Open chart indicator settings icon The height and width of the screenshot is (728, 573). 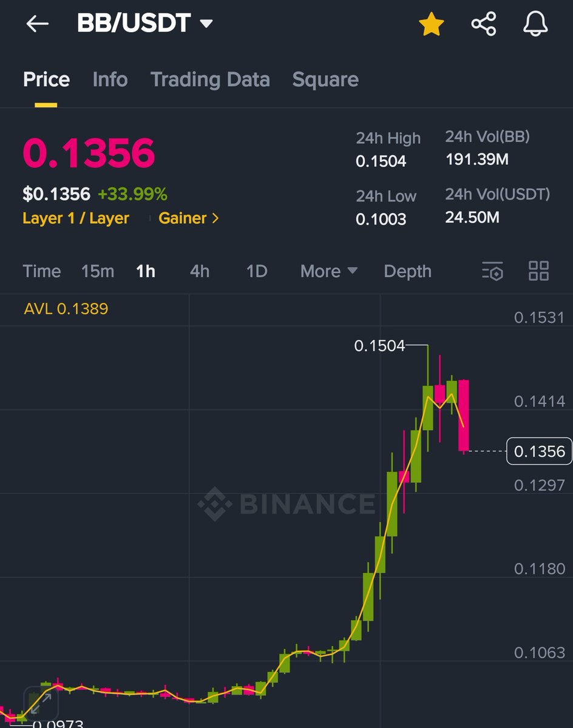pyautogui.click(x=492, y=271)
